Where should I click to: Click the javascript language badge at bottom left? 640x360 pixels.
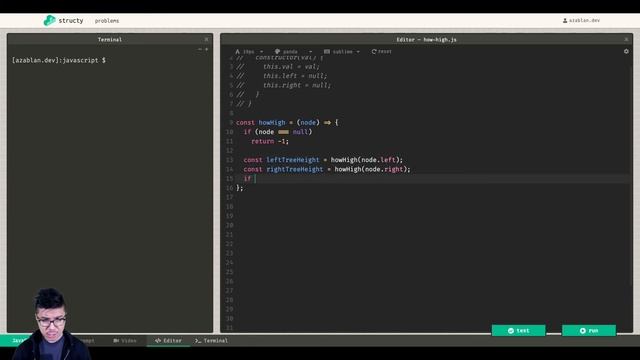click(18, 340)
